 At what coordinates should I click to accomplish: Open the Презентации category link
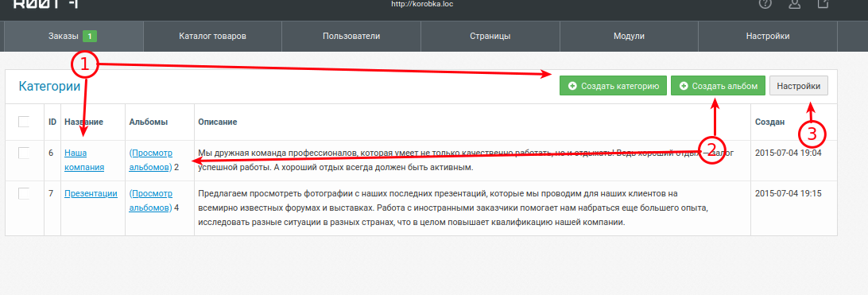click(x=91, y=194)
